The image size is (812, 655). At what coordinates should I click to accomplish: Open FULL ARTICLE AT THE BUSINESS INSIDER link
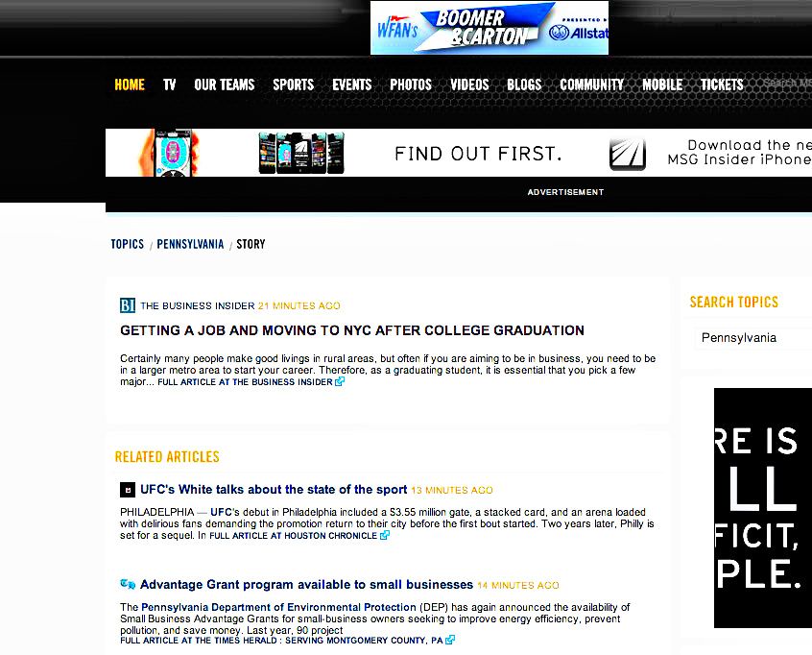tap(245, 382)
